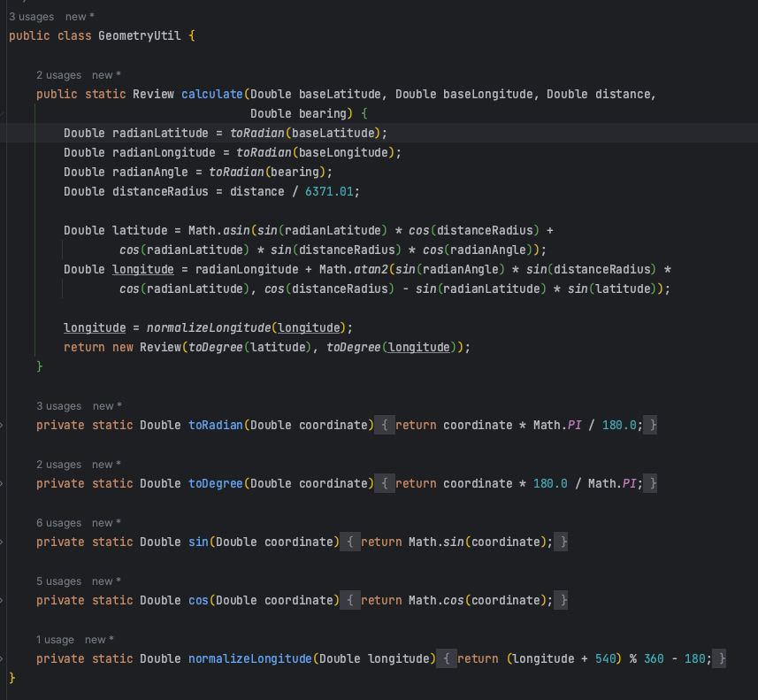
Task: Click the 'Double bearing' parameter in calculate's signature
Action: pos(298,113)
